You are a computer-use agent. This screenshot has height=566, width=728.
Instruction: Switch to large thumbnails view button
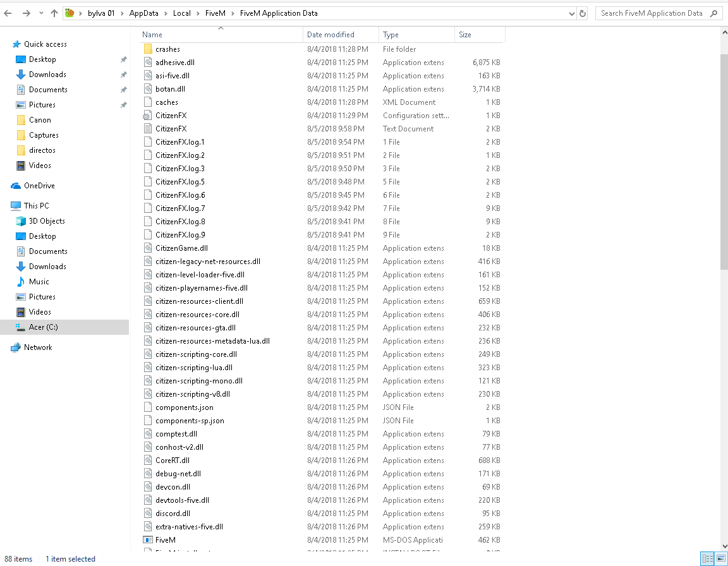(x=720, y=558)
